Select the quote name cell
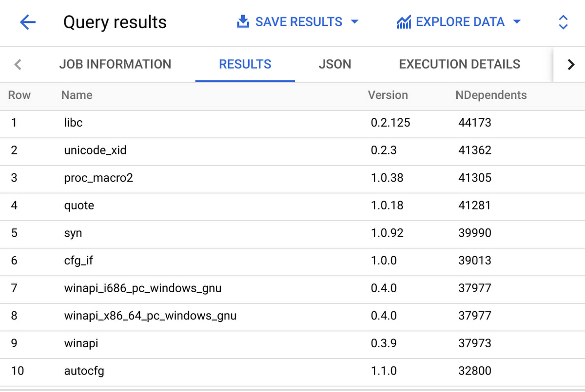585x392 pixels. (x=79, y=205)
